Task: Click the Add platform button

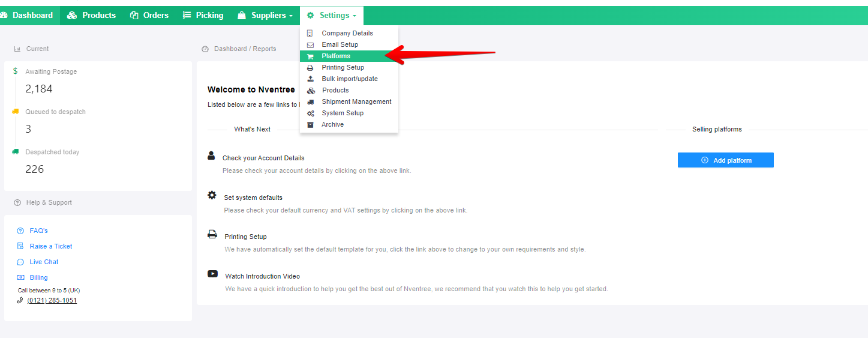Action: 726,160
